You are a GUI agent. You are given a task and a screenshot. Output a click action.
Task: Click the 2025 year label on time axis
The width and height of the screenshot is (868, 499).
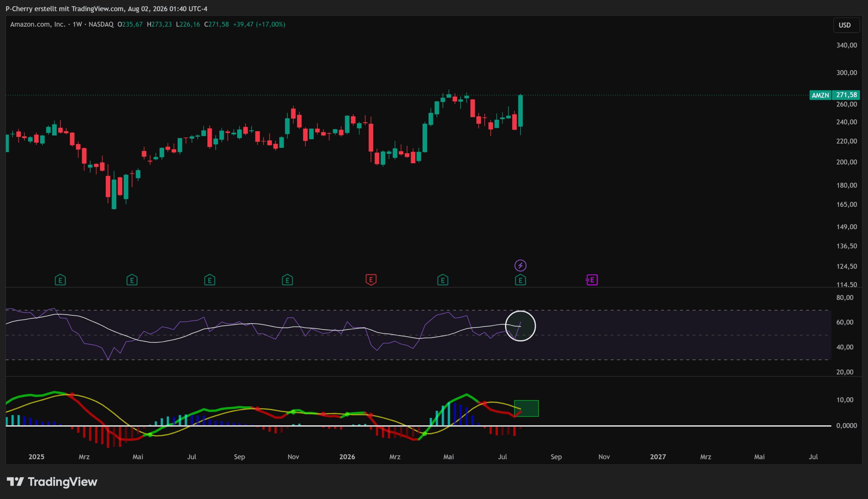36,457
